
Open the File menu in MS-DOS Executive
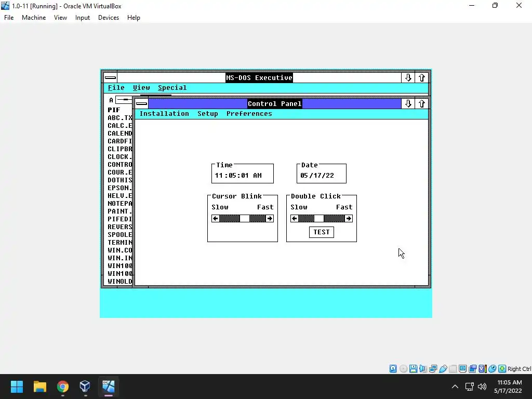[x=116, y=87]
